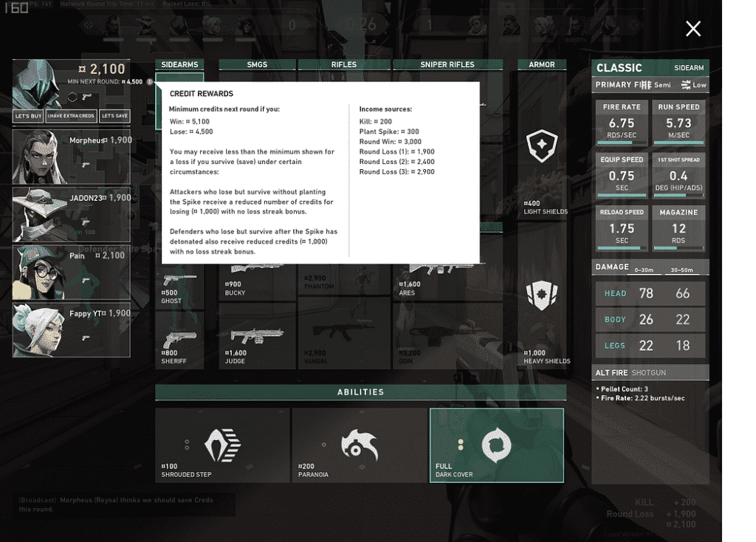Click the credit info icon beside Min Next Round
This screenshot has height=542, width=756.
pos(149,81)
